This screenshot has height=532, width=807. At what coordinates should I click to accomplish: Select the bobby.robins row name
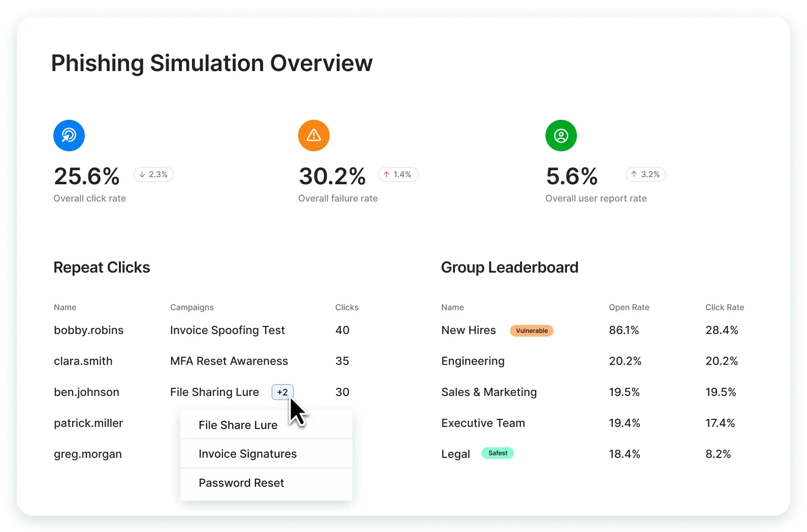click(x=89, y=330)
